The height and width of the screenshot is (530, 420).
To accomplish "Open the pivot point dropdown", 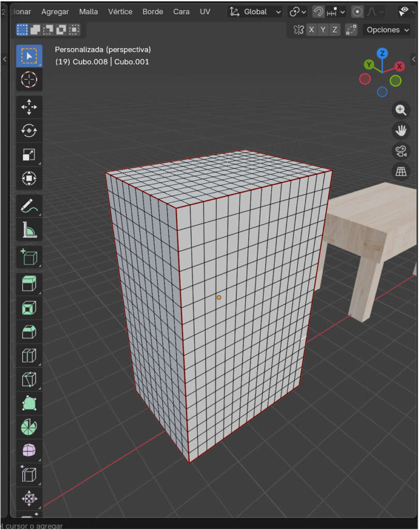I will (x=298, y=11).
